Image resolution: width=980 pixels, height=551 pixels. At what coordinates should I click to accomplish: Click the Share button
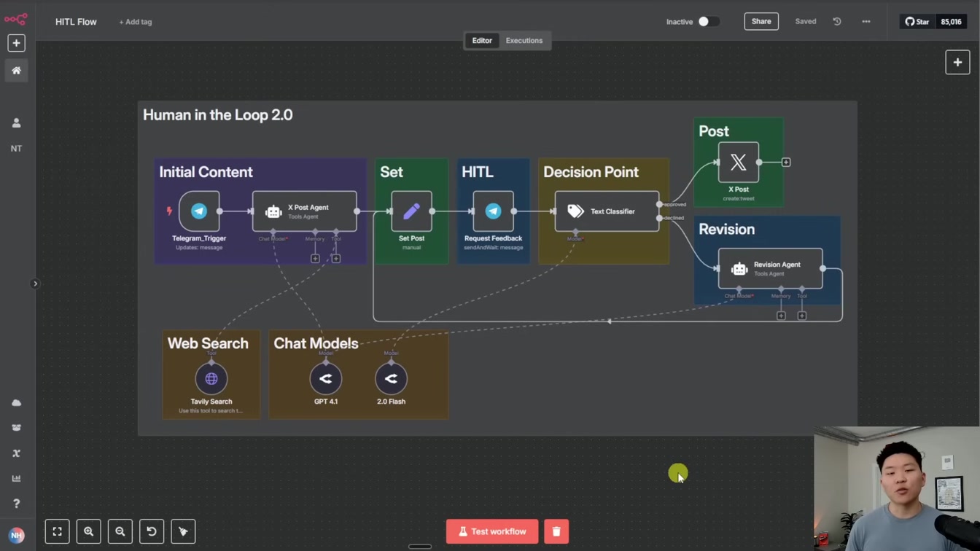pos(761,22)
